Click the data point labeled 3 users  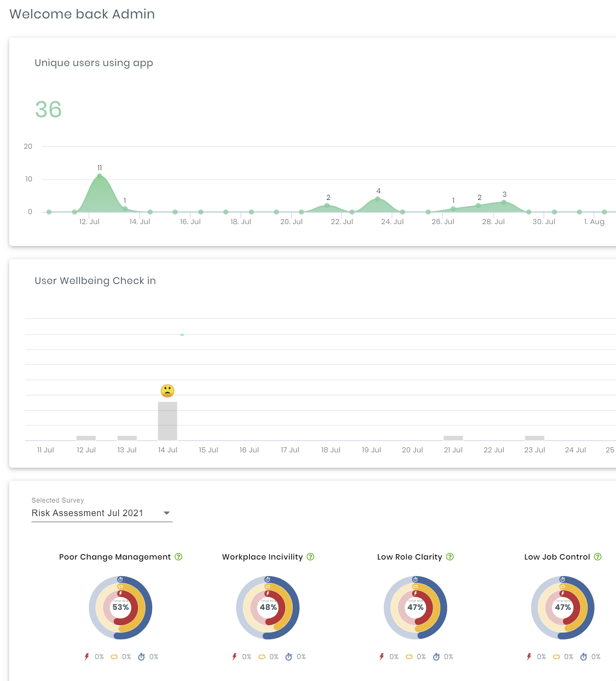click(x=504, y=202)
